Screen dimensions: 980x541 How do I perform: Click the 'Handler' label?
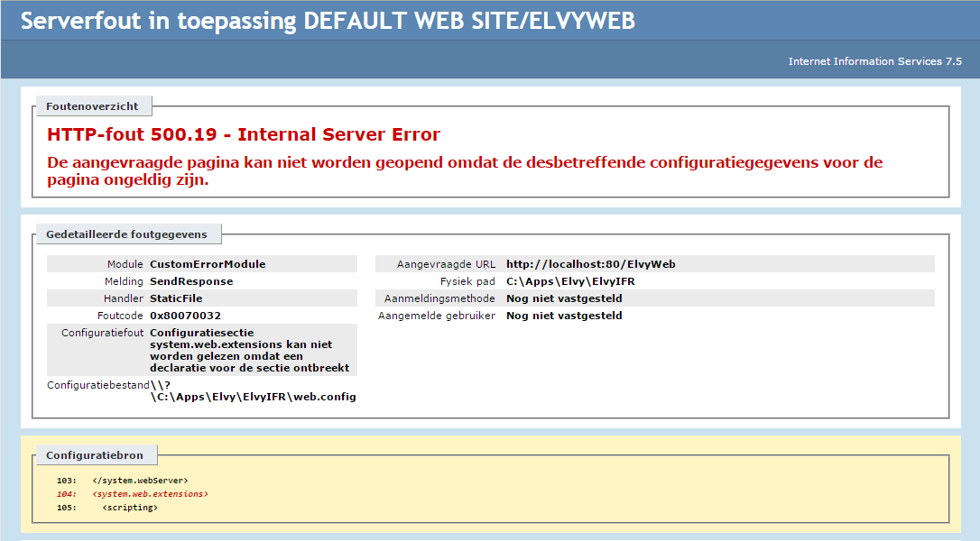[124, 298]
